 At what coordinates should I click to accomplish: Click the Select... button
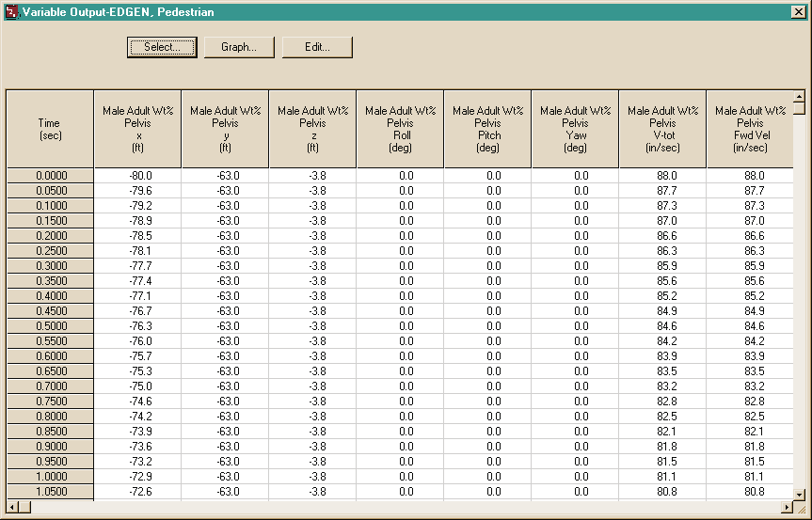click(x=162, y=47)
